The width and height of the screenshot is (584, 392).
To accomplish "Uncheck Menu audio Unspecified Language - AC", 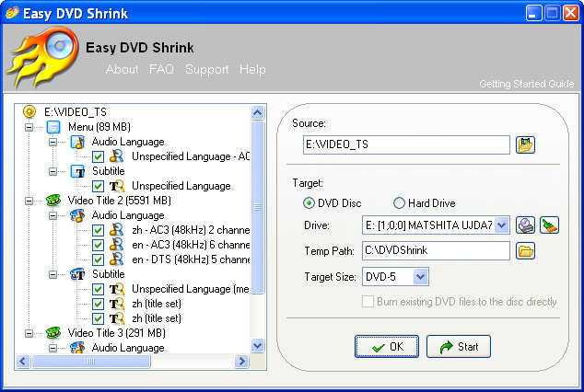I will [98, 156].
